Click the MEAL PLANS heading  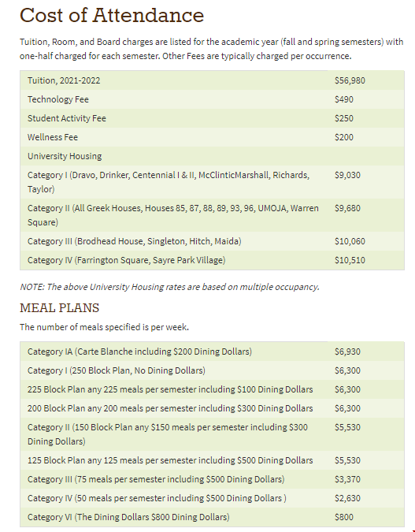coord(59,308)
